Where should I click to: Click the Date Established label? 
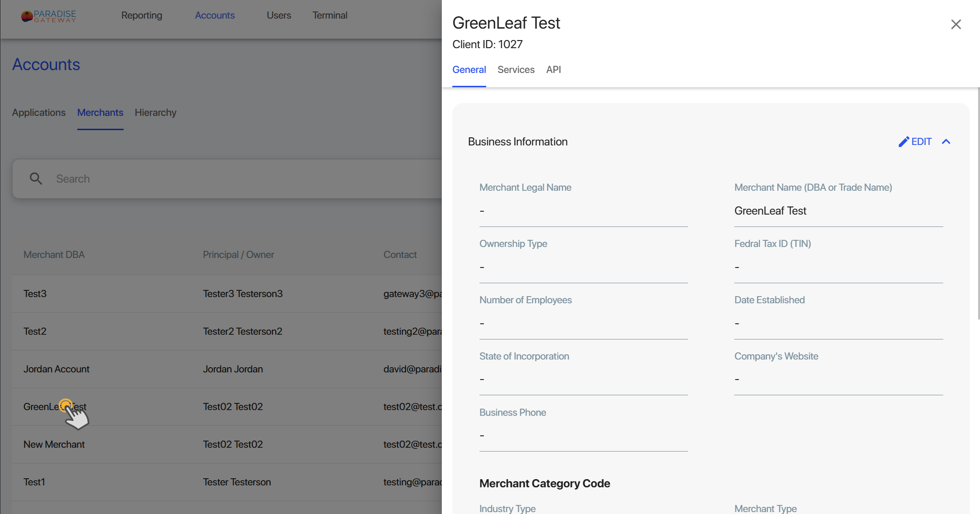click(769, 300)
